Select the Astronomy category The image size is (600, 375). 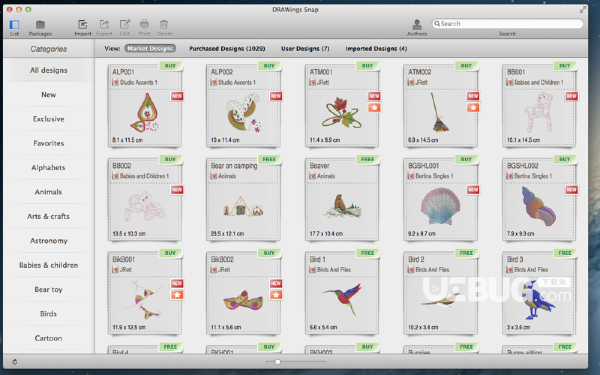click(x=49, y=241)
